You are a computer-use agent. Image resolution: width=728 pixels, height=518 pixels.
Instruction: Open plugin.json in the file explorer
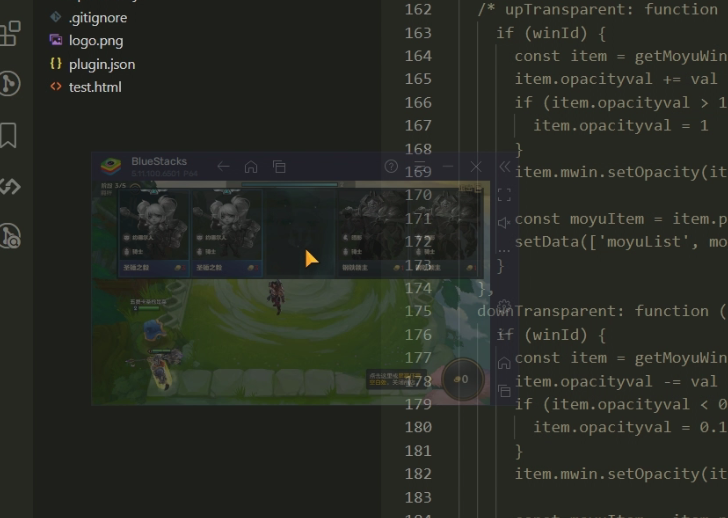coord(102,64)
